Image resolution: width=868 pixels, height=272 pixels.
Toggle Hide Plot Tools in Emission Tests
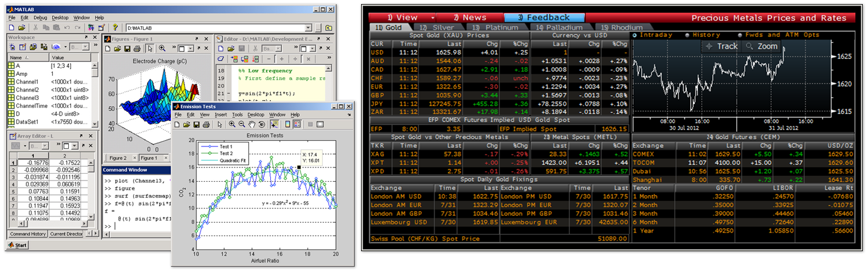(x=310, y=124)
